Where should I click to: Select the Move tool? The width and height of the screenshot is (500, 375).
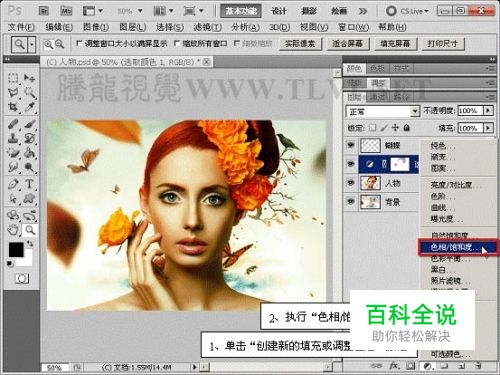pyautogui.click(x=29, y=78)
